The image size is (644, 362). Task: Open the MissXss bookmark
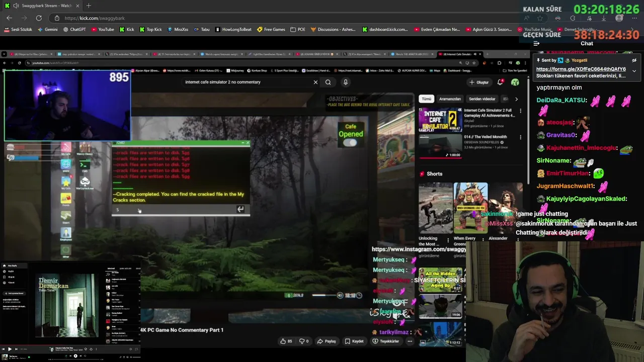178,30
